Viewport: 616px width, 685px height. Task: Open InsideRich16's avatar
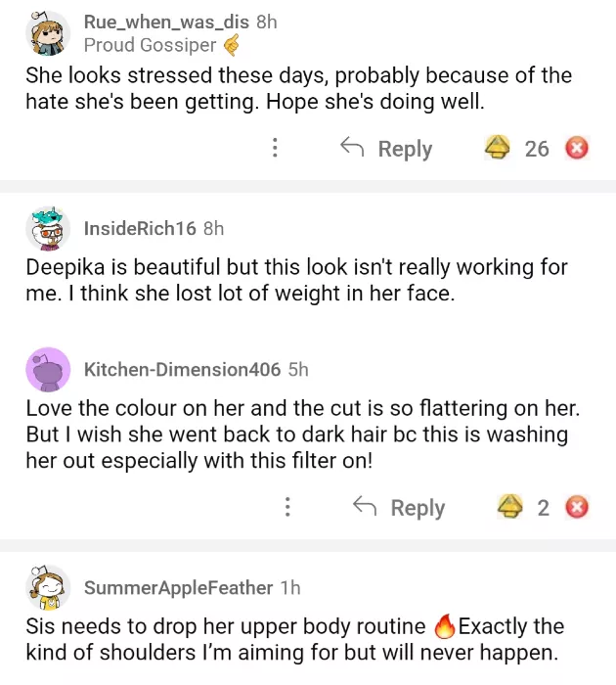(48, 229)
